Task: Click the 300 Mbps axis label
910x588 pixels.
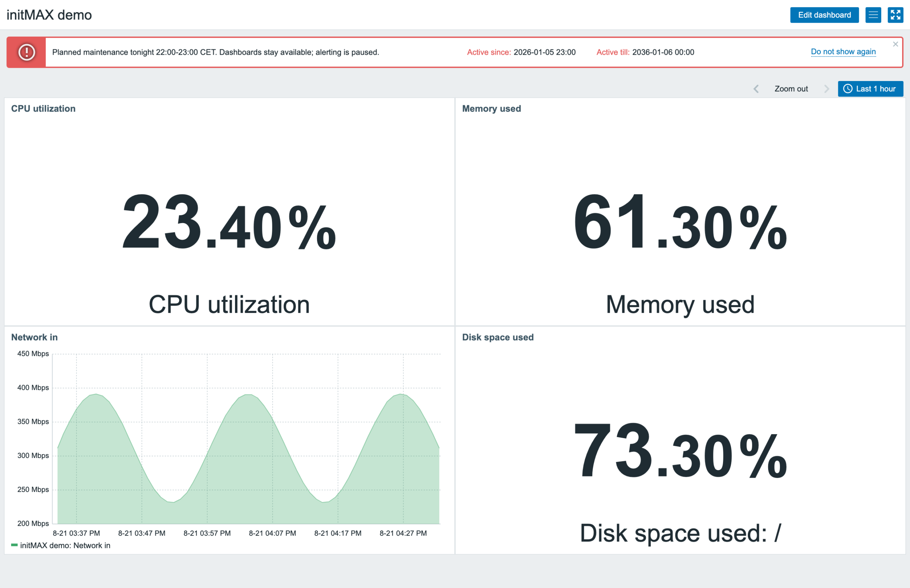Action: pyautogui.click(x=33, y=455)
